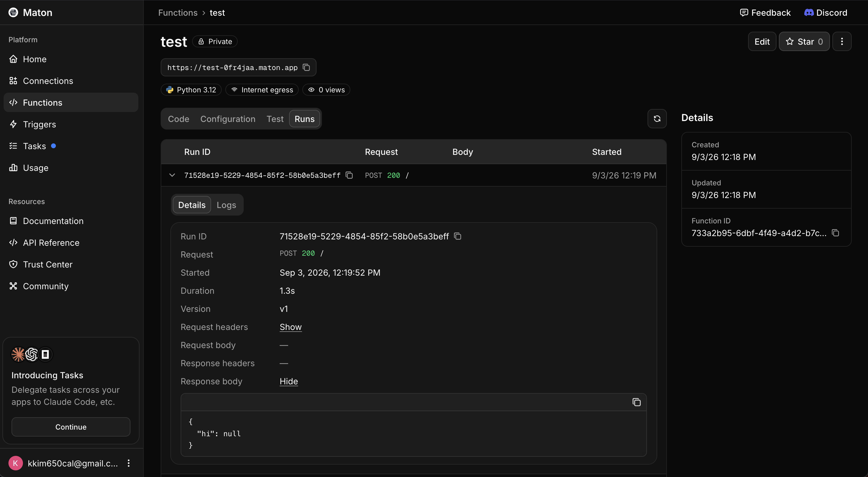Open Connections in the sidebar

tap(71, 81)
